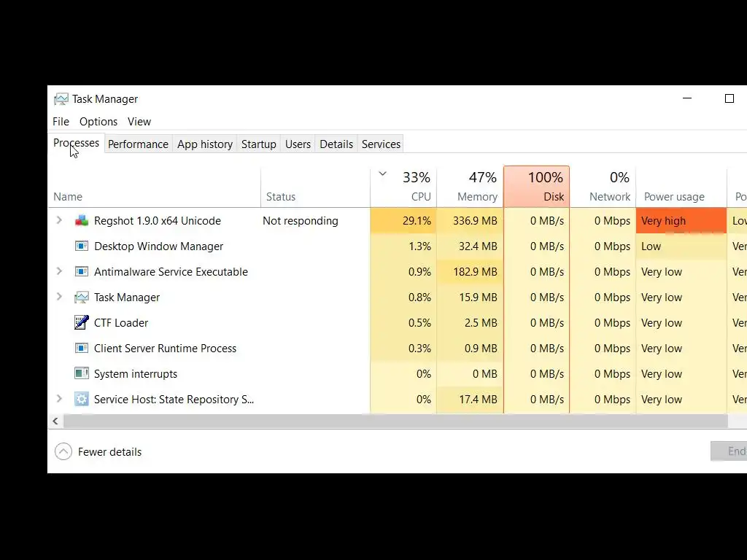Sort by the 47% Memory column header

click(x=470, y=187)
